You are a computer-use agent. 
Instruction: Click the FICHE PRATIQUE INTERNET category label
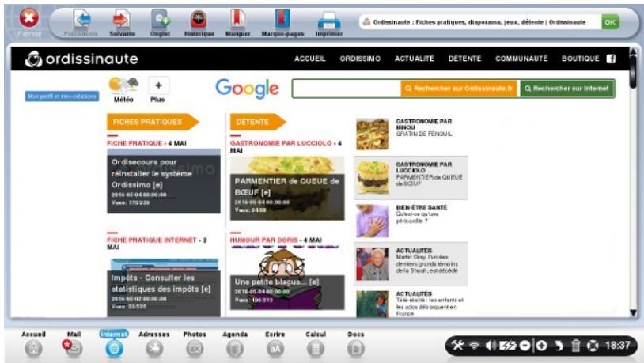click(152, 240)
